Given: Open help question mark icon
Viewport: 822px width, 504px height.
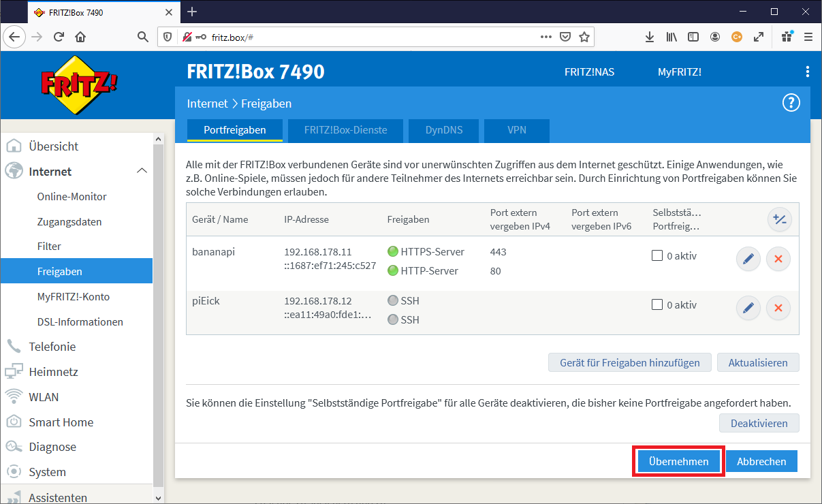Looking at the screenshot, I should coord(791,103).
